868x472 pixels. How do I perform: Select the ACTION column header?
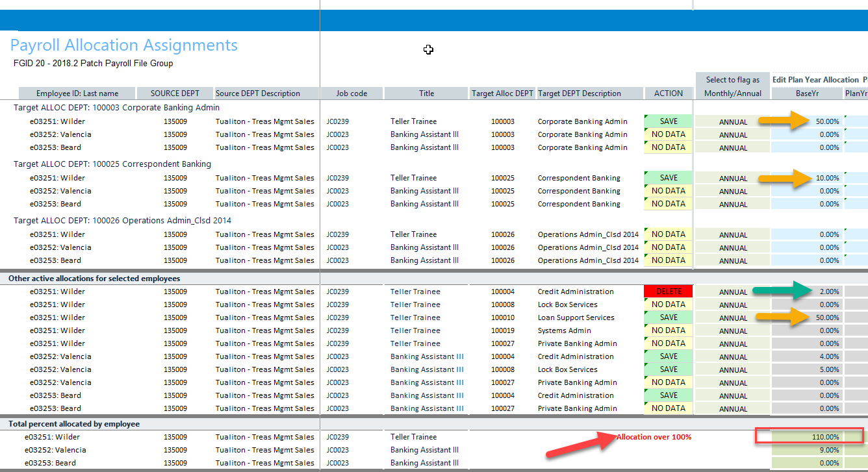click(669, 93)
